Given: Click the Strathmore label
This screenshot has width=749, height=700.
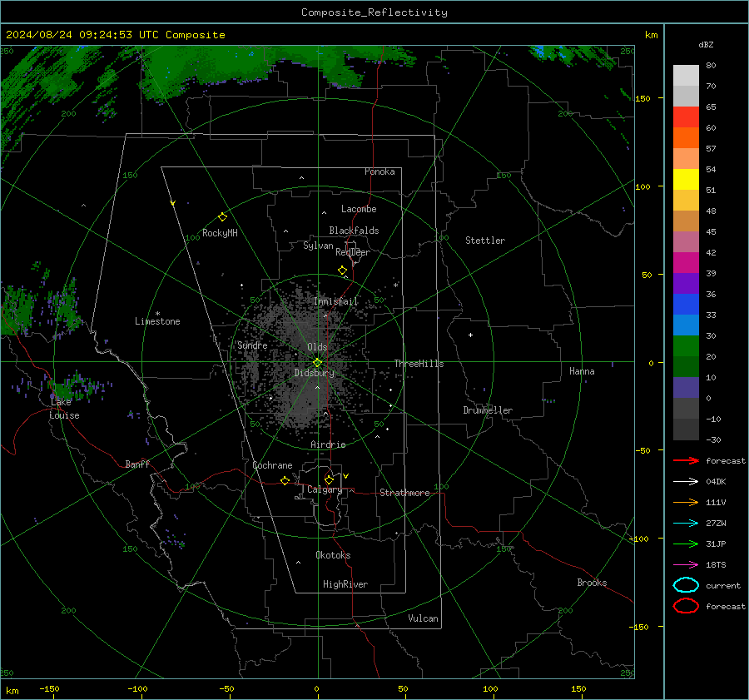Looking at the screenshot, I should (404, 493).
